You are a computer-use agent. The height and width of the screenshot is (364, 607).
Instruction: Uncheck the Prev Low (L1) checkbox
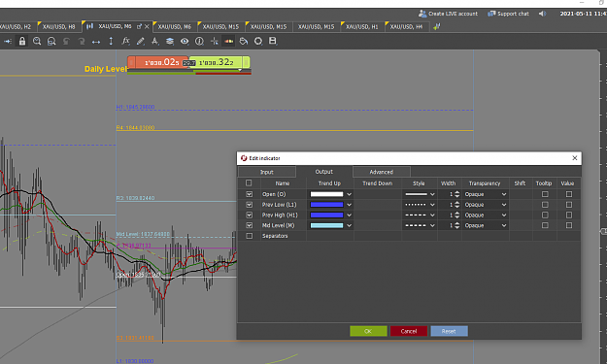click(249, 205)
